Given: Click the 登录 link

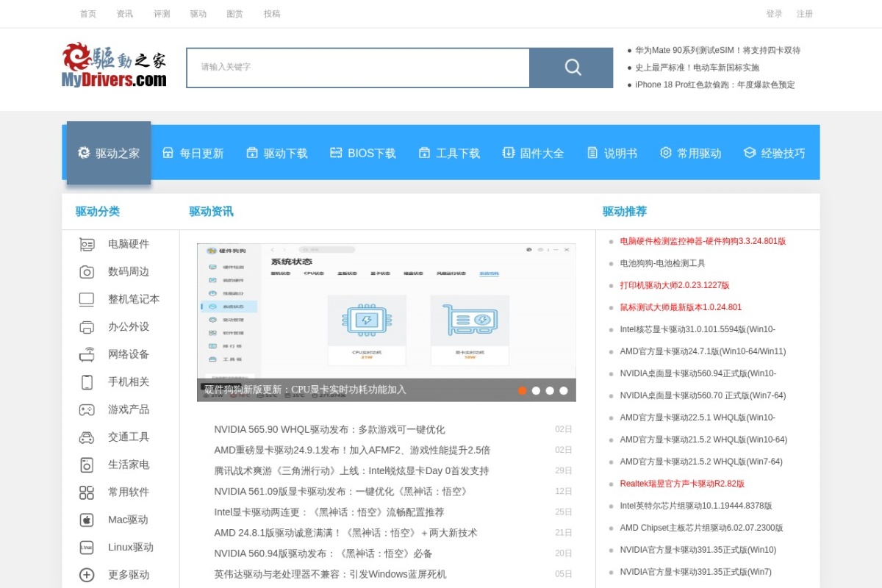Looking at the screenshot, I should (x=775, y=14).
